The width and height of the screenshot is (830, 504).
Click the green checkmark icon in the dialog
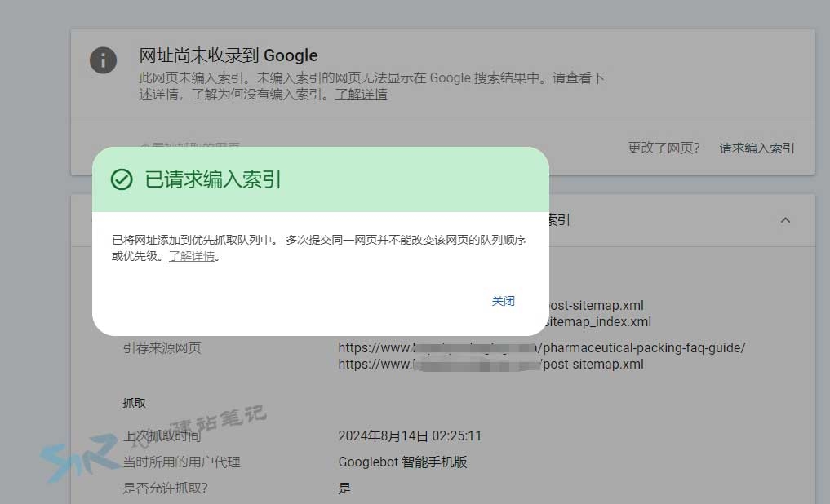point(123,179)
